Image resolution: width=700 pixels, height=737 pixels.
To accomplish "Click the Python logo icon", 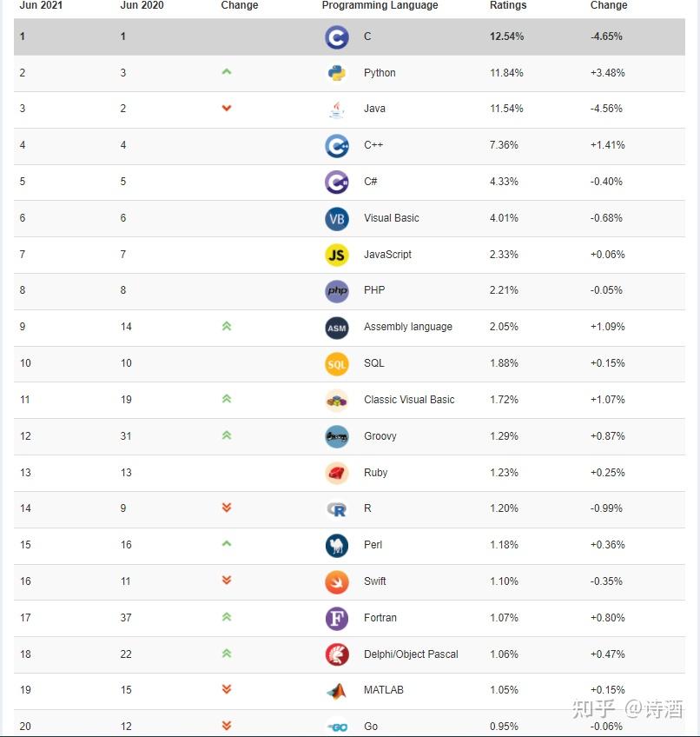I will tap(337, 73).
